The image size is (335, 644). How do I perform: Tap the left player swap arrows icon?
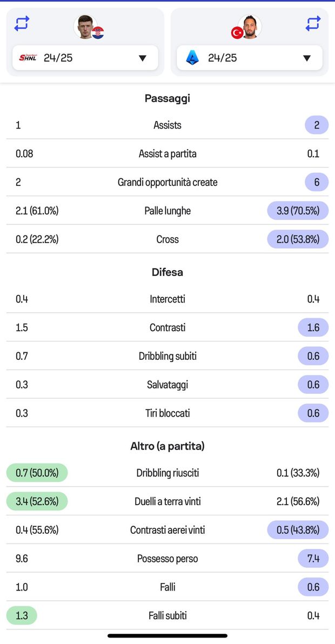[x=22, y=24]
